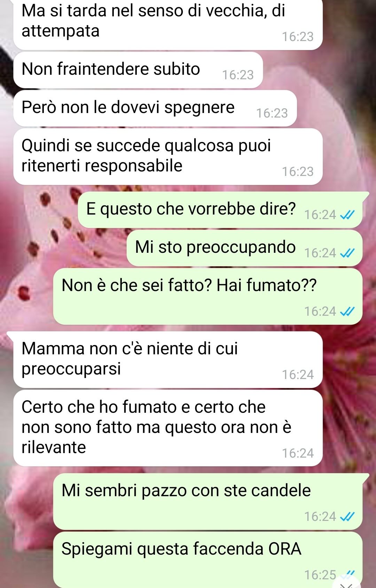This screenshot has width=376, height=588.
Task: Tap read ticks on 'Mi sembri pazzo' message
Action: [347, 517]
